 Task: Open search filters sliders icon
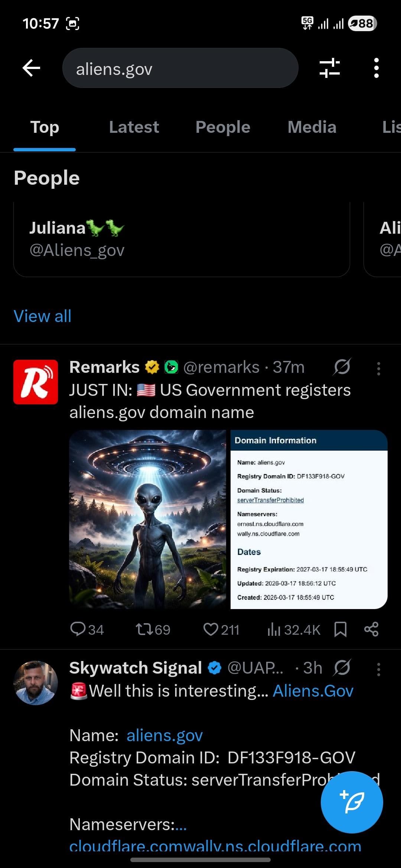pos(330,68)
